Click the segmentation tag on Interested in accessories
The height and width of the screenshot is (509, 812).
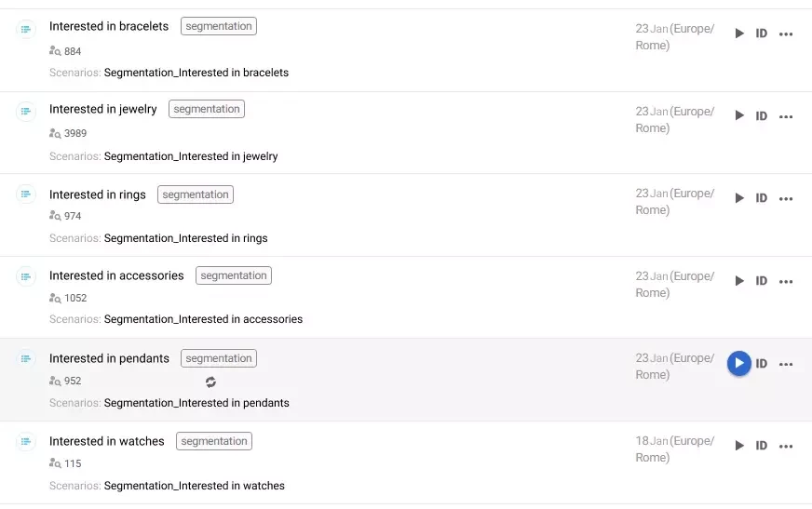point(234,275)
